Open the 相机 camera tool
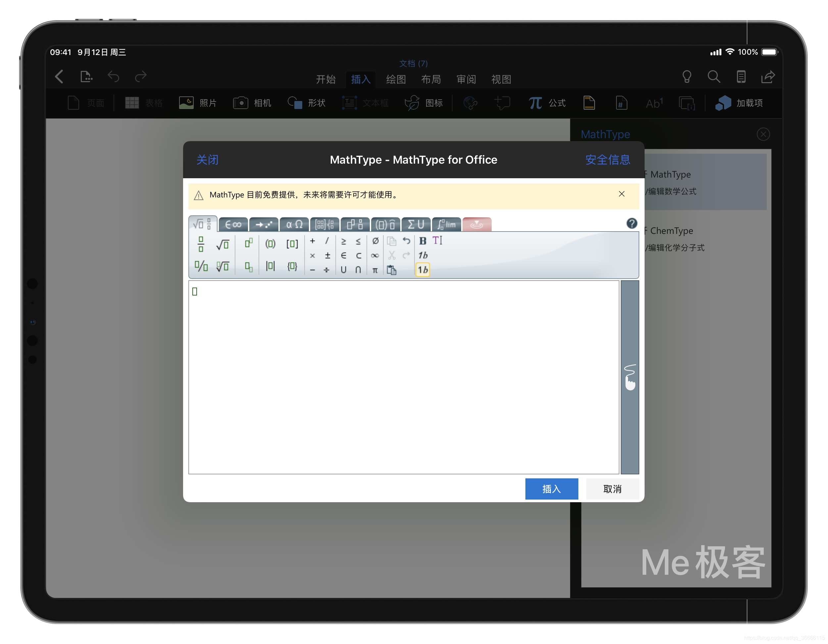 (252, 102)
